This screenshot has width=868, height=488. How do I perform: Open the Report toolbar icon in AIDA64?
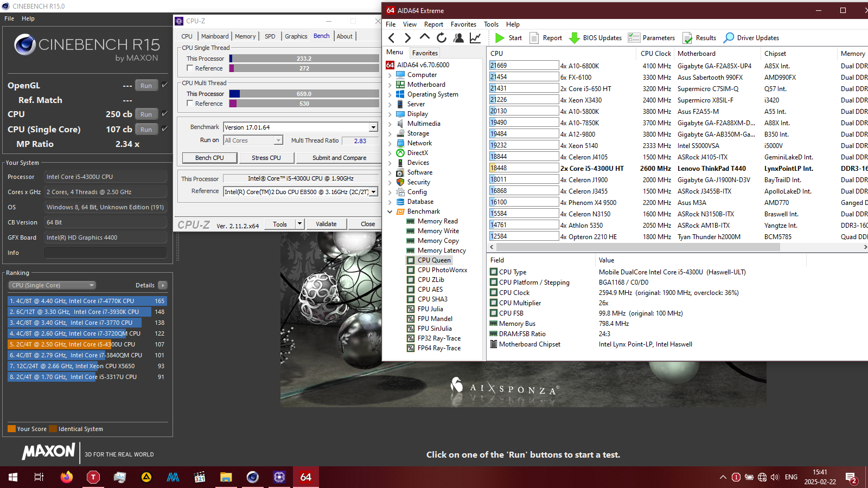click(546, 38)
